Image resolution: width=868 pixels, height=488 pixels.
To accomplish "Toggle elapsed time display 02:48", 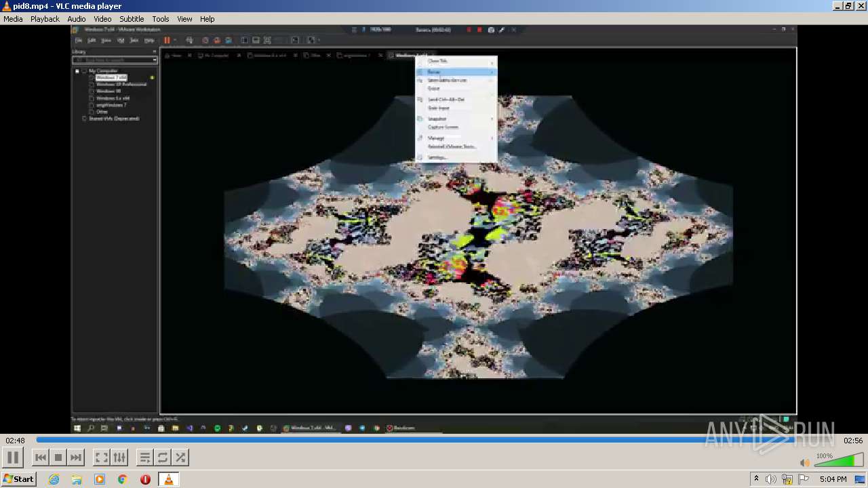I will click(15, 441).
